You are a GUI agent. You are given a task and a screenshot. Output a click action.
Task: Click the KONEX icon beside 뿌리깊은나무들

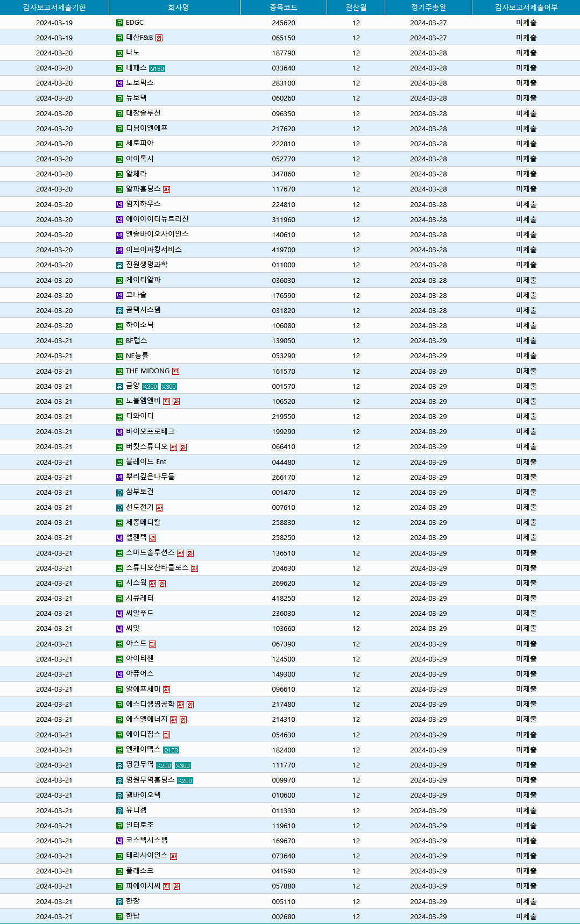(x=120, y=478)
